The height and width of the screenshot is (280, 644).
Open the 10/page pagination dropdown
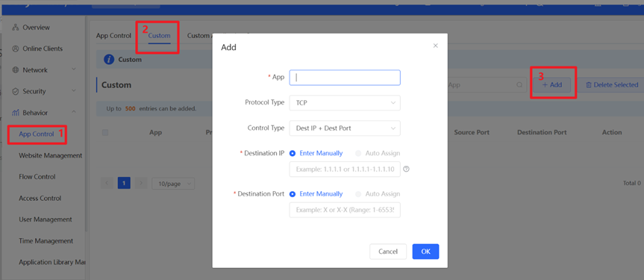point(173,184)
